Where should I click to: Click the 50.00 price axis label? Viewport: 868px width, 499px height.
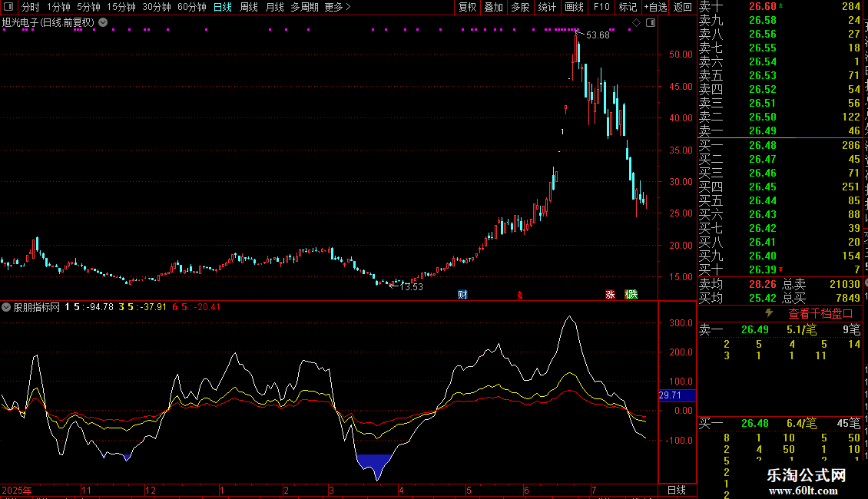click(681, 55)
